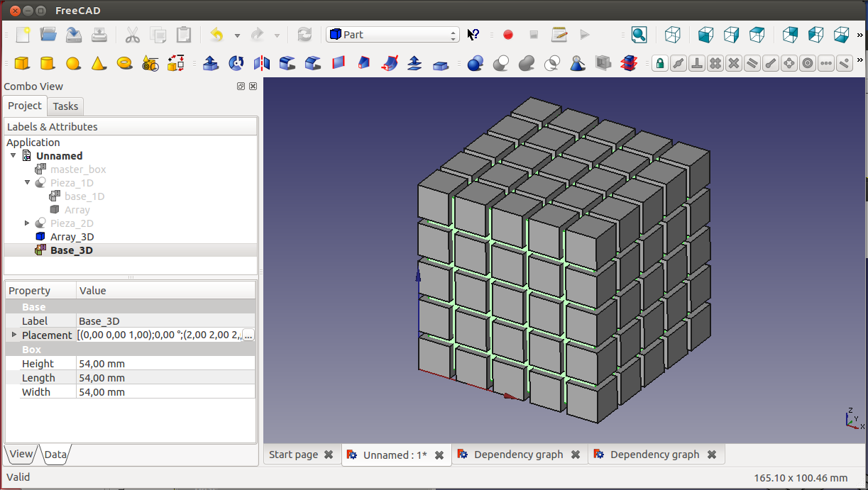Toggle Combo View floating mode

click(241, 87)
